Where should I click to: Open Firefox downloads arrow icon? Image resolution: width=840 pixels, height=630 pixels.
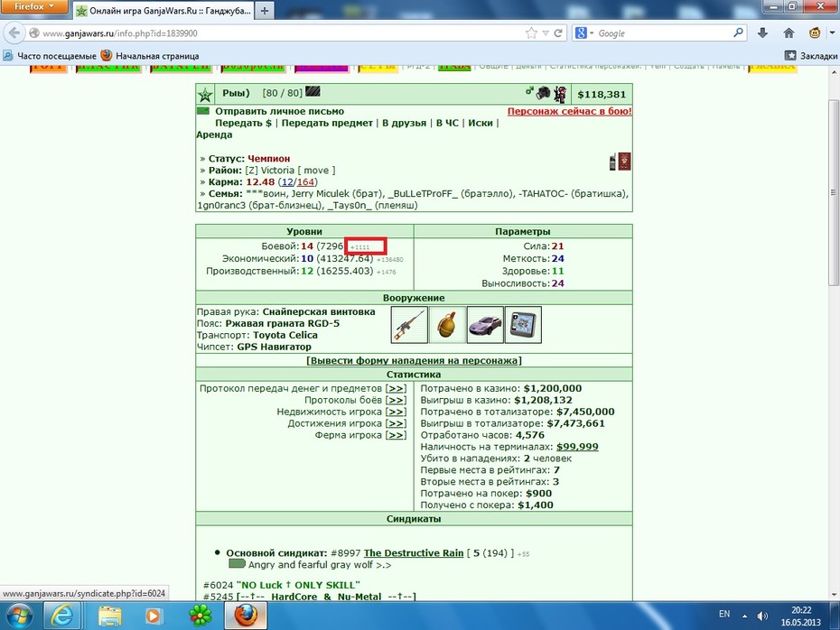tap(763, 33)
